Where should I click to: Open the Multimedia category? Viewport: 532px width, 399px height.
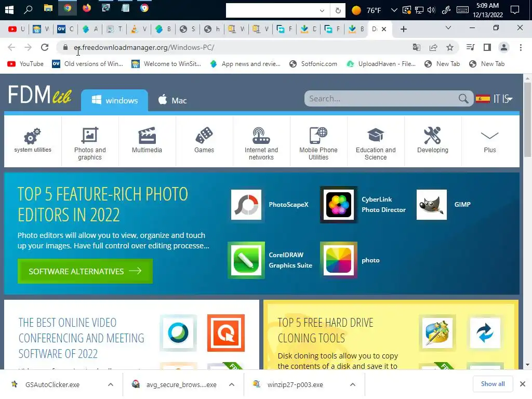[147, 141]
